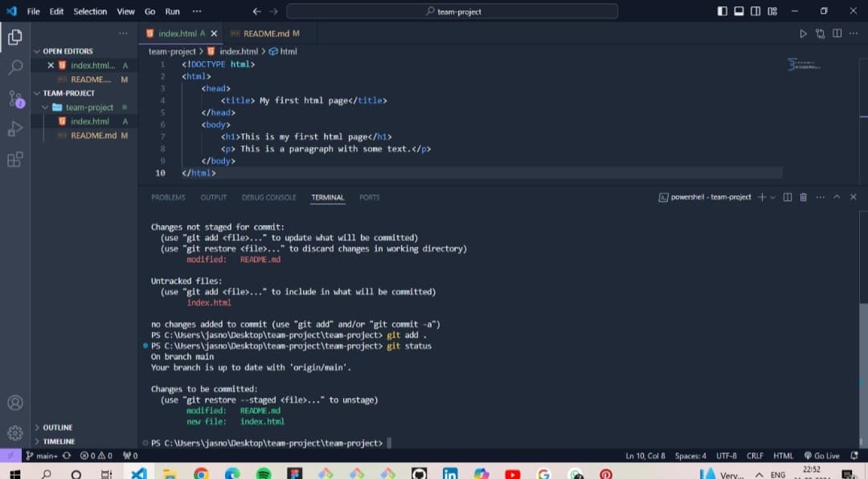Screen dimensions: 868x479
Task: Split the terminal panel
Action: pyautogui.click(x=787, y=197)
